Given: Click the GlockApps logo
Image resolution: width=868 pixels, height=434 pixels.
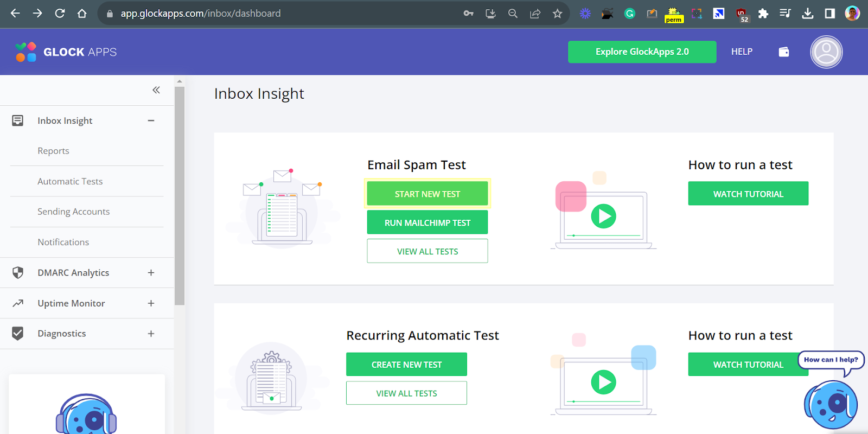Looking at the screenshot, I should tap(66, 52).
